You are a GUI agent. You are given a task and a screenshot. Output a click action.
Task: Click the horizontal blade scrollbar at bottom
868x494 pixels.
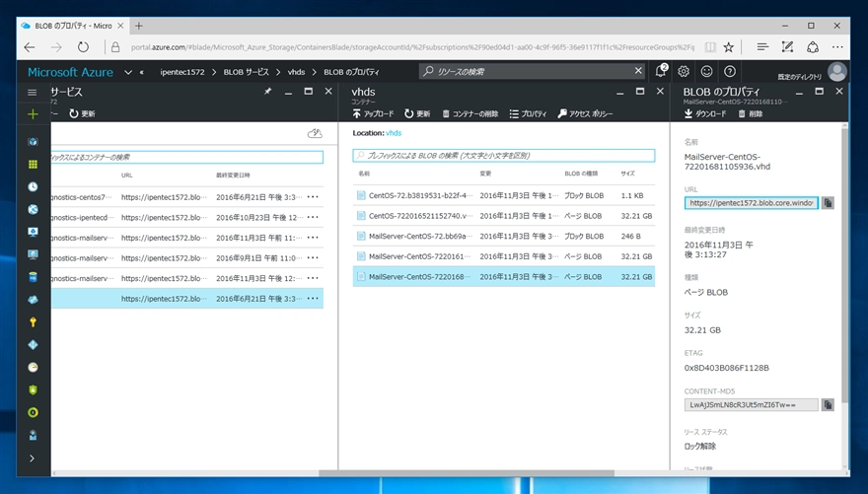[x=467, y=473]
